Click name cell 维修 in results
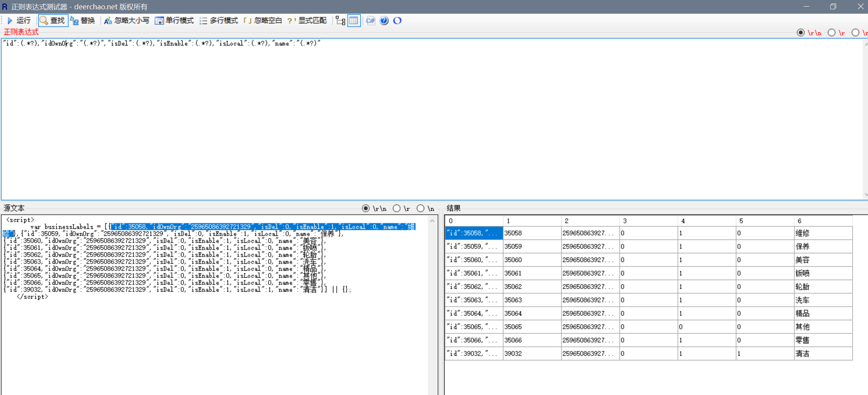The width and height of the screenshot is (868, 395). click(823, 233)
